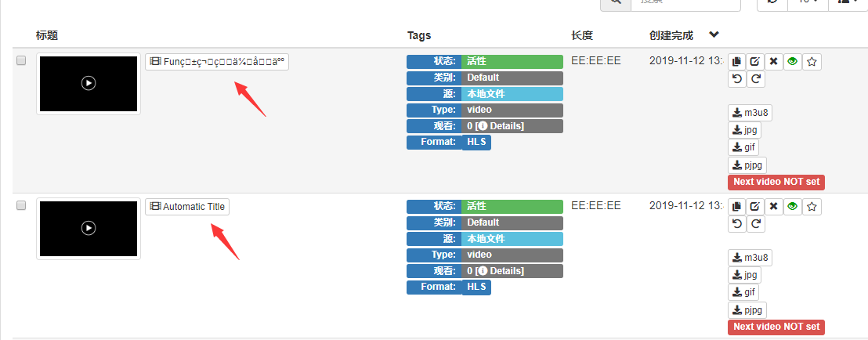Copy the first video using the duplicate icon
The width and height of the screenshot is (868, 340).
tap(736, 62)
